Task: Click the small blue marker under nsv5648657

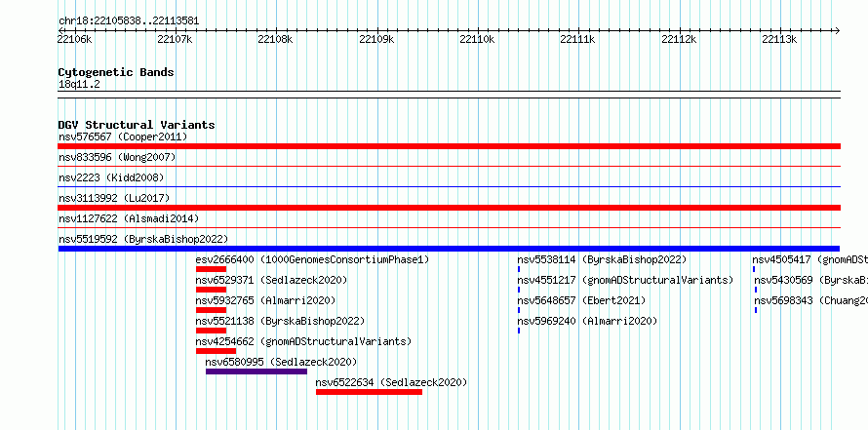Action: pyautogui.click(x=519, y=310)
